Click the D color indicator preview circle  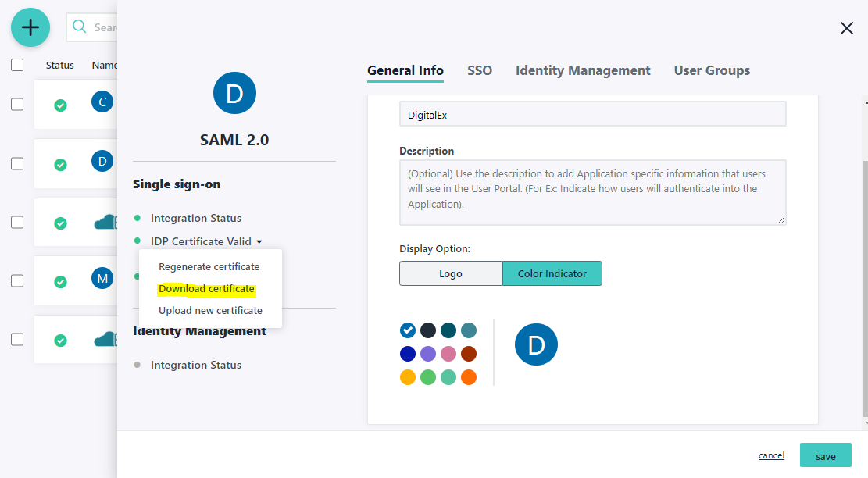tap(536, 344)
